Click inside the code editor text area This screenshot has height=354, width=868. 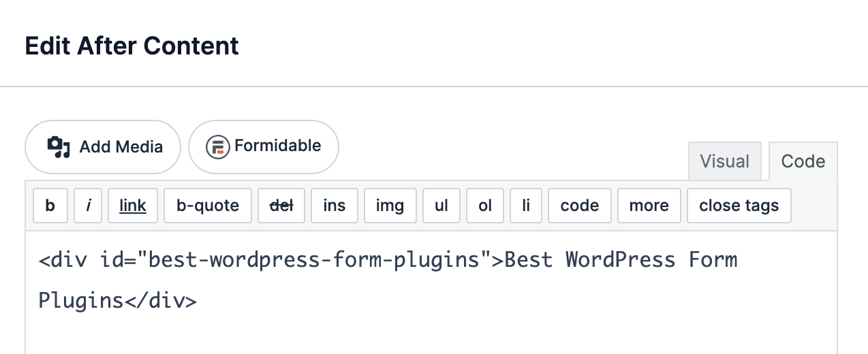(x=431, y=293)
